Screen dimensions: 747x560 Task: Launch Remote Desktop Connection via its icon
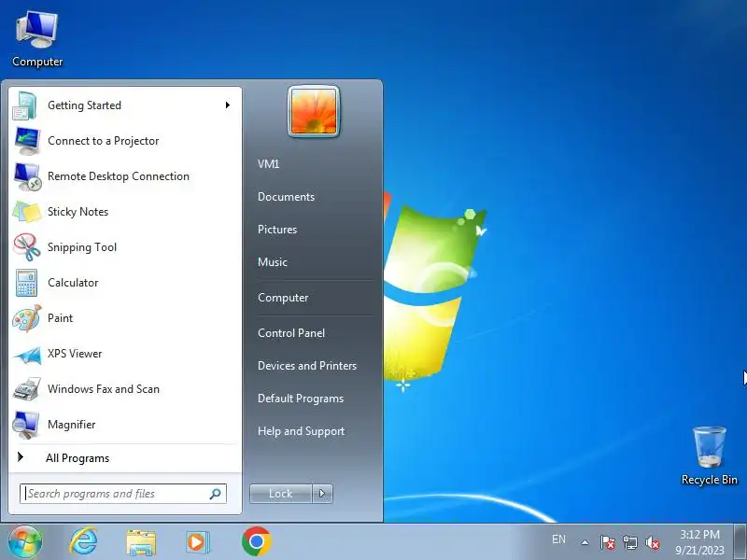(27, 176)
